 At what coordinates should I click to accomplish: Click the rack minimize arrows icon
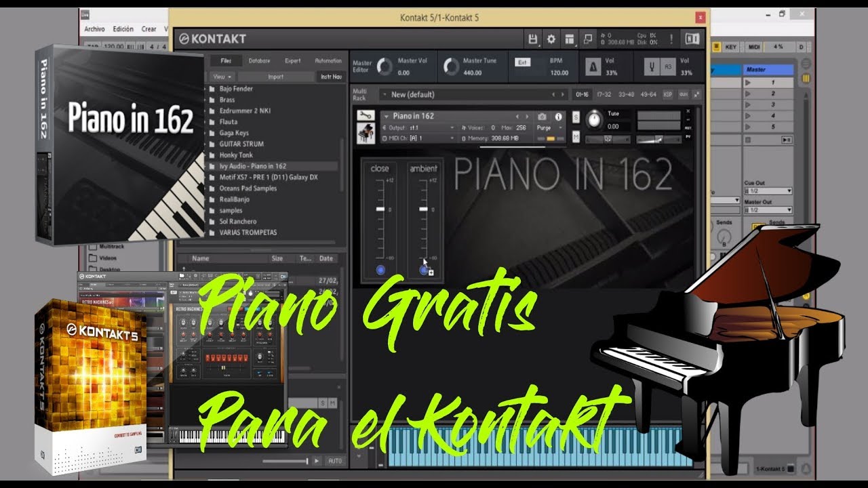click(696, 94)
